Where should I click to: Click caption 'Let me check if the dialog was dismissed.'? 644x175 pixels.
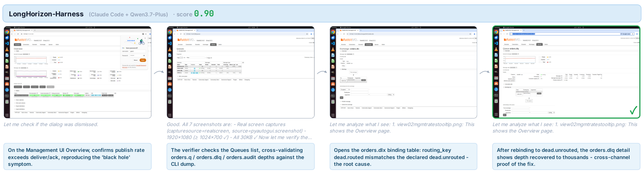click(x=51, y=124)
